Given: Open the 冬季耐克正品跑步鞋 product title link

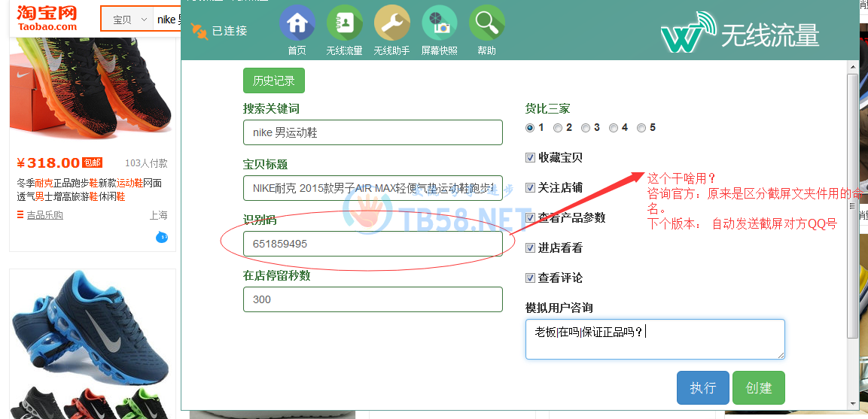Looking at the screenshot, I should 89,190.
